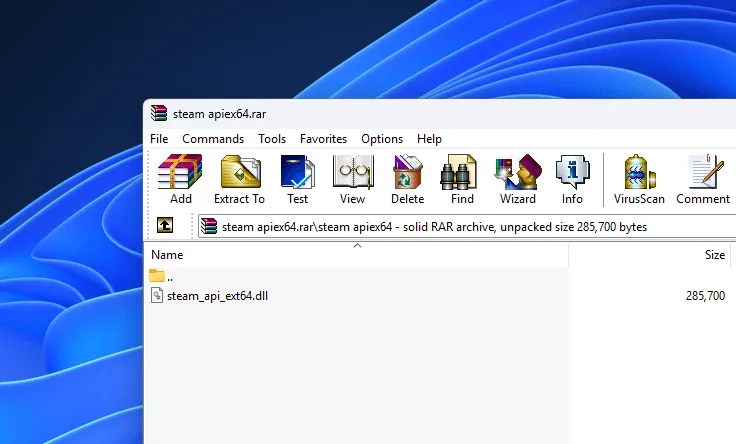
Task: Open the Options menu
Action: (x=382, y=139)
